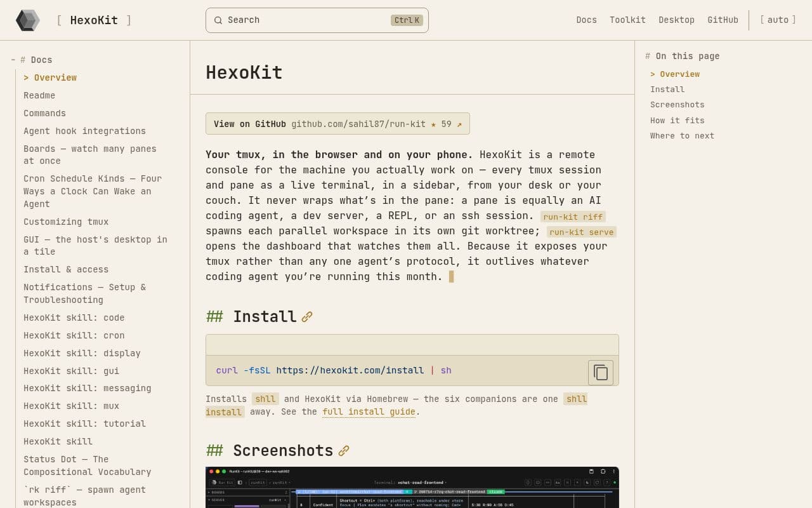Jump to Overview in On this page
Viewport: 812px width, 508px height.
pos(675,74)
